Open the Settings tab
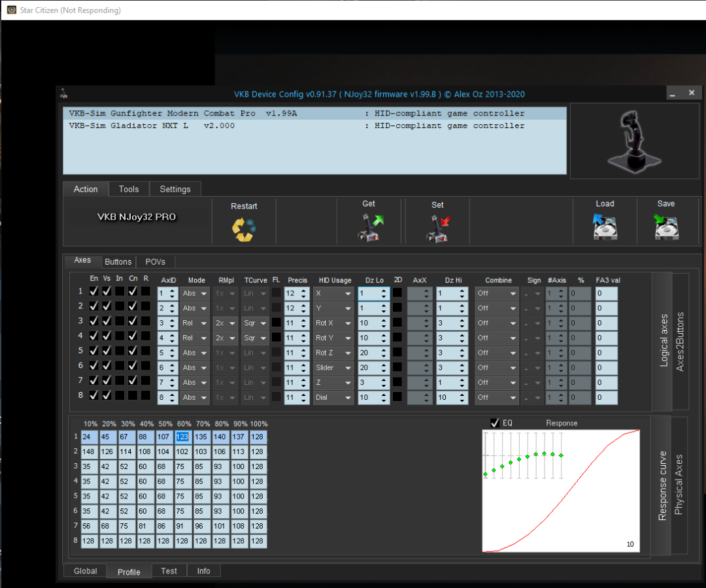 [x=175, y=189]
